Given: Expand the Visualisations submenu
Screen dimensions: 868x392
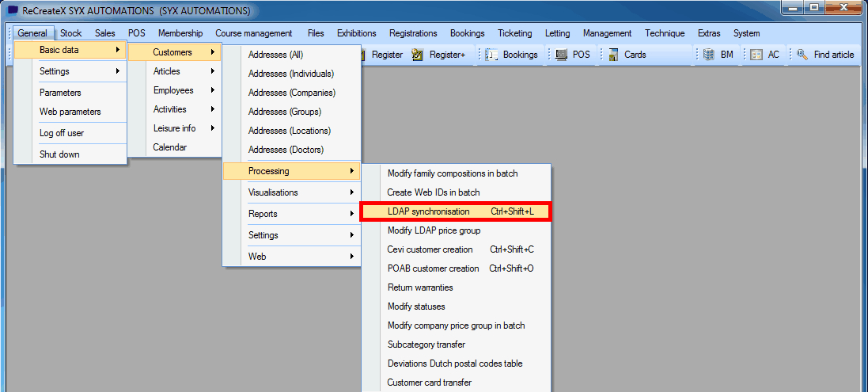Looking at the screenshot, I should (290, 192).
